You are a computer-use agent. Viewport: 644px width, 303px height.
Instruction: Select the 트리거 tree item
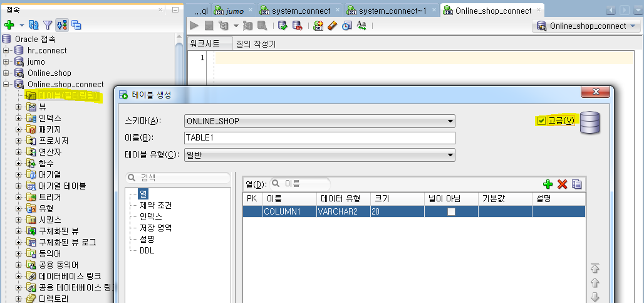tap(50, 198)
